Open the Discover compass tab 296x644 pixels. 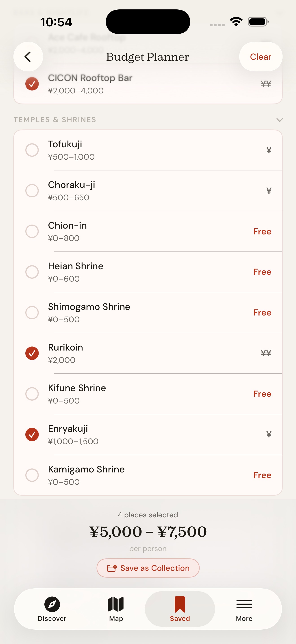(x=52, y=604)
